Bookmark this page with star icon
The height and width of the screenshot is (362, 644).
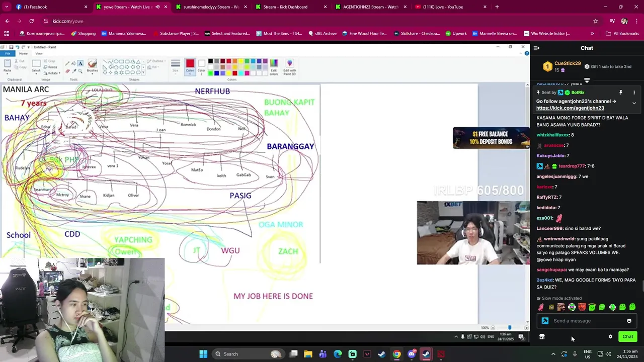596,21
